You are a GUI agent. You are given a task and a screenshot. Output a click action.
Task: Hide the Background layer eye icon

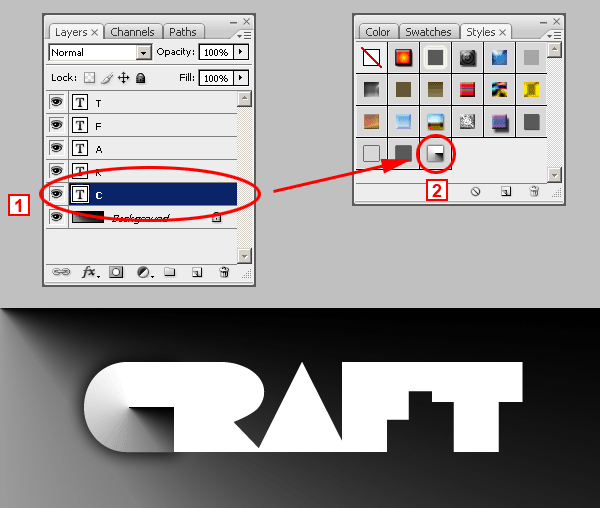[57, 217]
